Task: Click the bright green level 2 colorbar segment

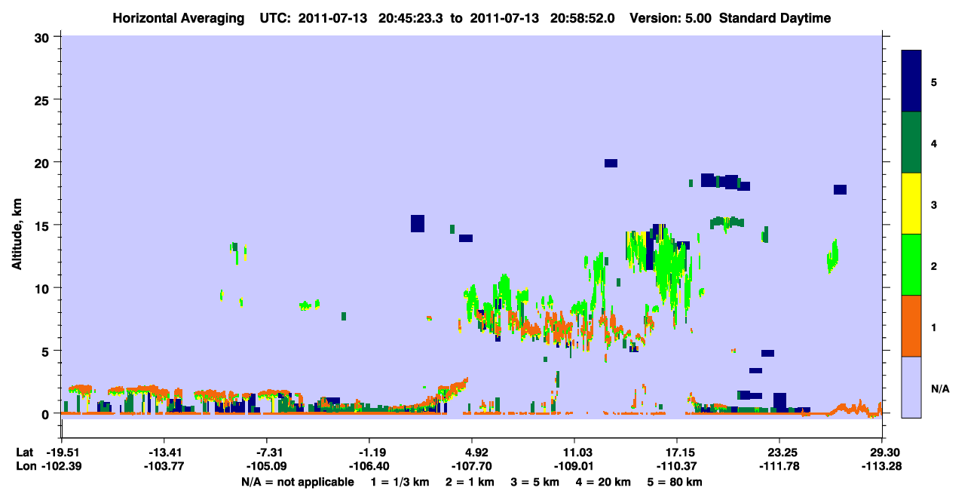Action: point(911,265)
